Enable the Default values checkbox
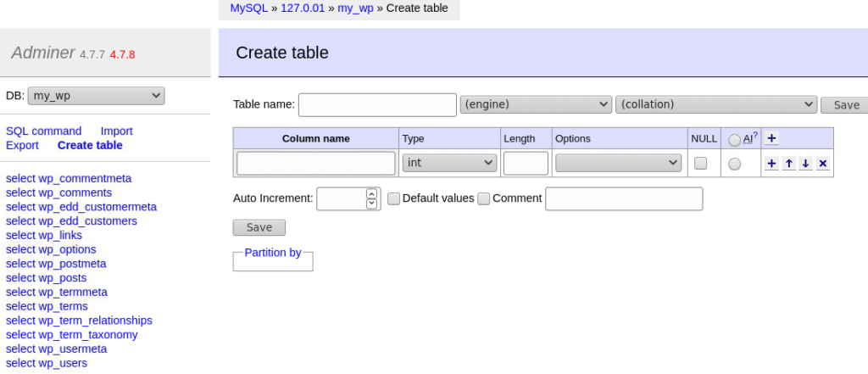 (x=393, y=198)
